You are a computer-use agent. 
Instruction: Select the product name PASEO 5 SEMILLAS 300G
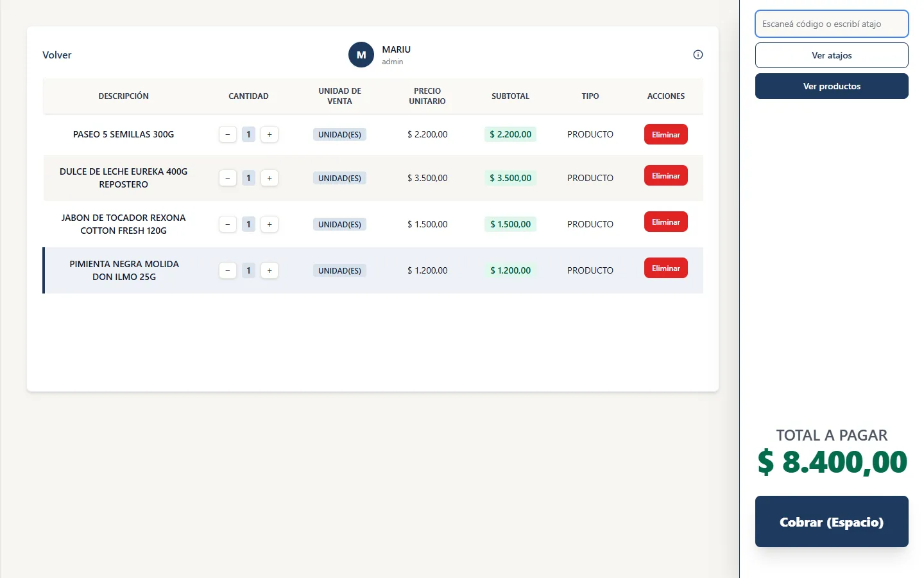(x=123, y=134)
